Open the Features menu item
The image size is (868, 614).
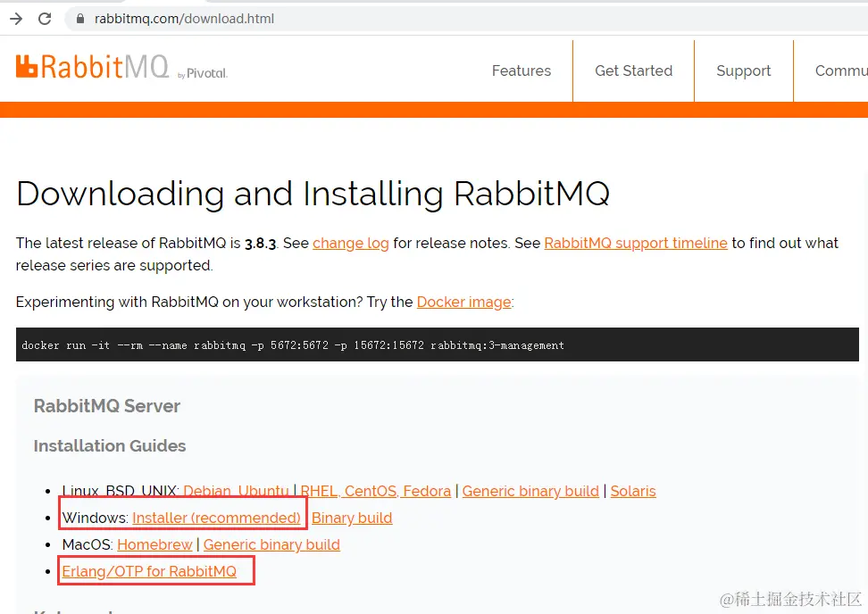pos(521,71)
